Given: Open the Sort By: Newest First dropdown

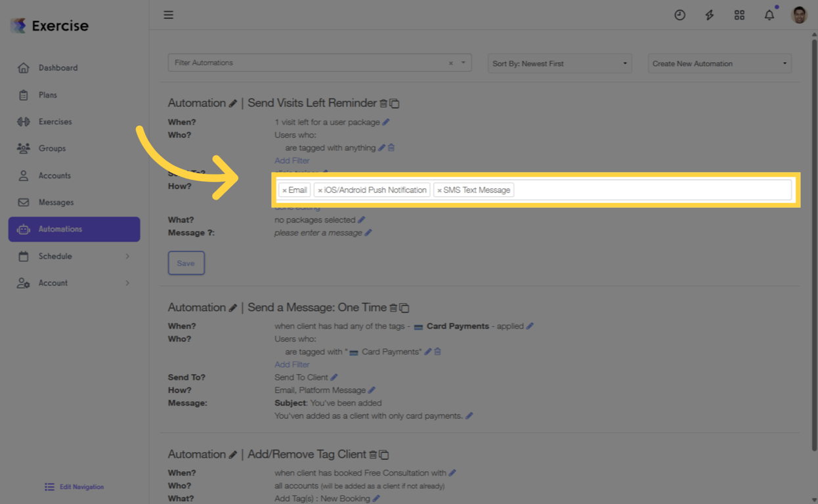Looking at the screenshot, I should pyautogui.click(x=559, y=63).
